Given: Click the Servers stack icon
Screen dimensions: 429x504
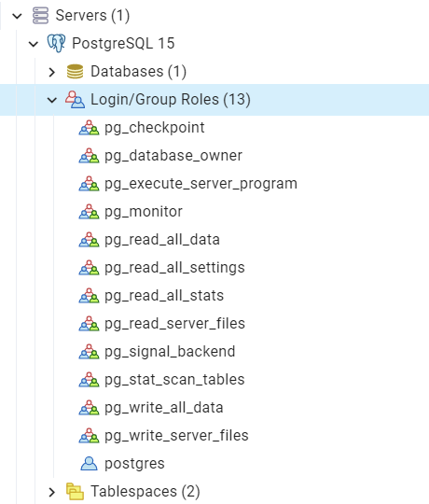Looking at the screenshot, I should point(40,16).
